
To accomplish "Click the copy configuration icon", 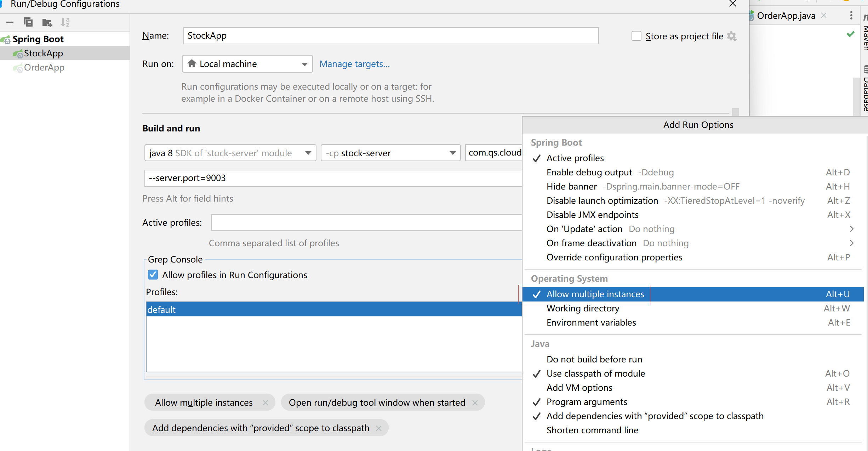I will (x=28, y=22).
